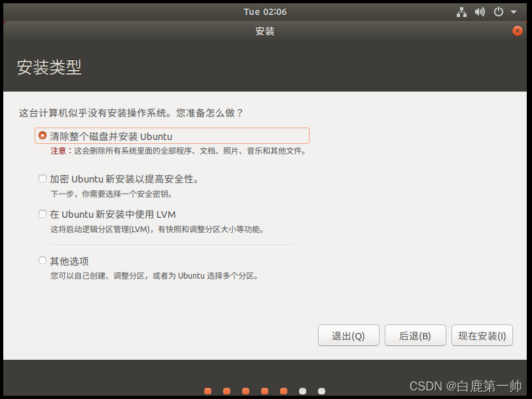
Task: Click the 安装 window title
Action: [265, 31]
